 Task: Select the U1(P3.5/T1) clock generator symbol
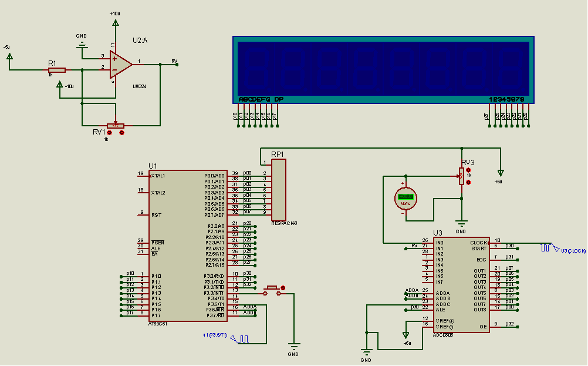tap(240, 339)
